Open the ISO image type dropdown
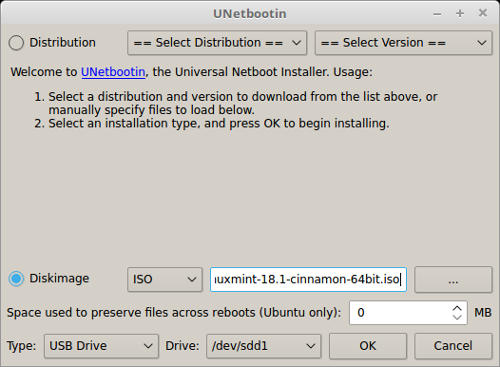 tap(165, 279)
